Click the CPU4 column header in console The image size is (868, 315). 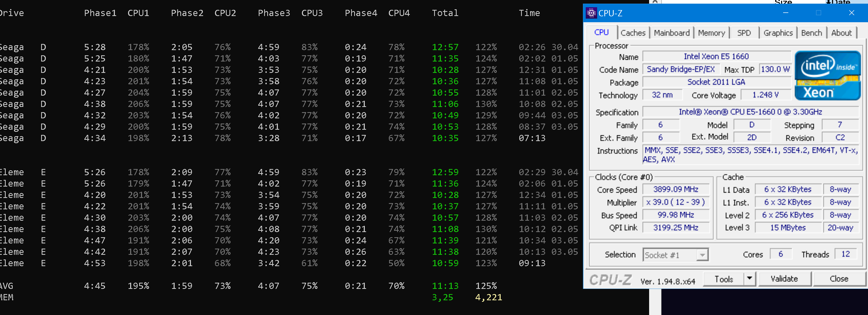pyautogui.click(x=399, y=13)
